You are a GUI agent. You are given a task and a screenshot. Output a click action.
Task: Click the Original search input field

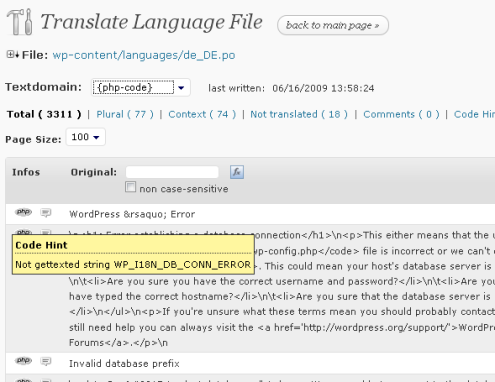click(172, 172)
